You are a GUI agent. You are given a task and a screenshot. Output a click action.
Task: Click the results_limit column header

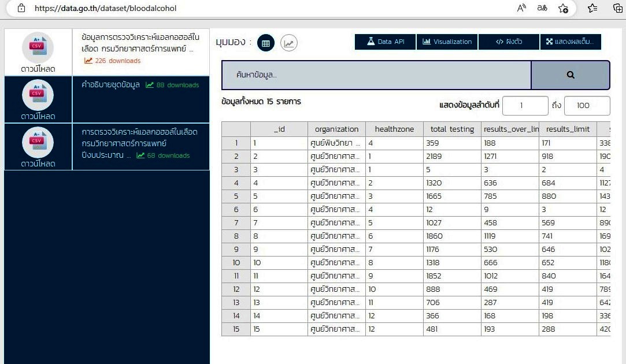point(568,129)
